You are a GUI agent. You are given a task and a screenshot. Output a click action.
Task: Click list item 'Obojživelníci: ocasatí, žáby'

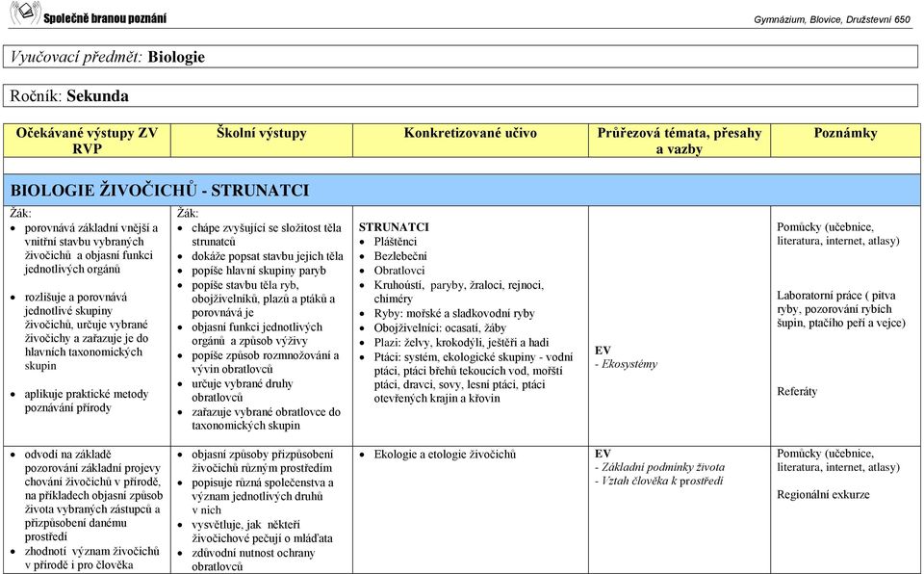tap(440, 328)
